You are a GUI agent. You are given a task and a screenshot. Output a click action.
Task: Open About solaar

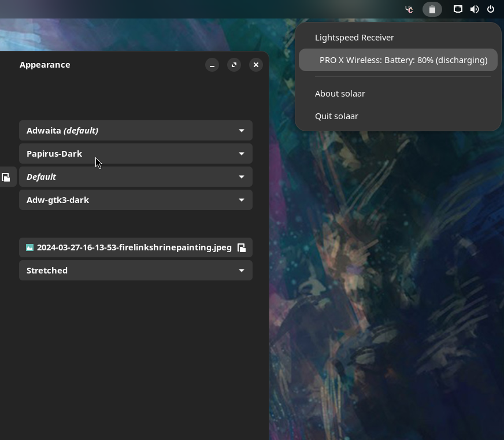click(398, 94)
